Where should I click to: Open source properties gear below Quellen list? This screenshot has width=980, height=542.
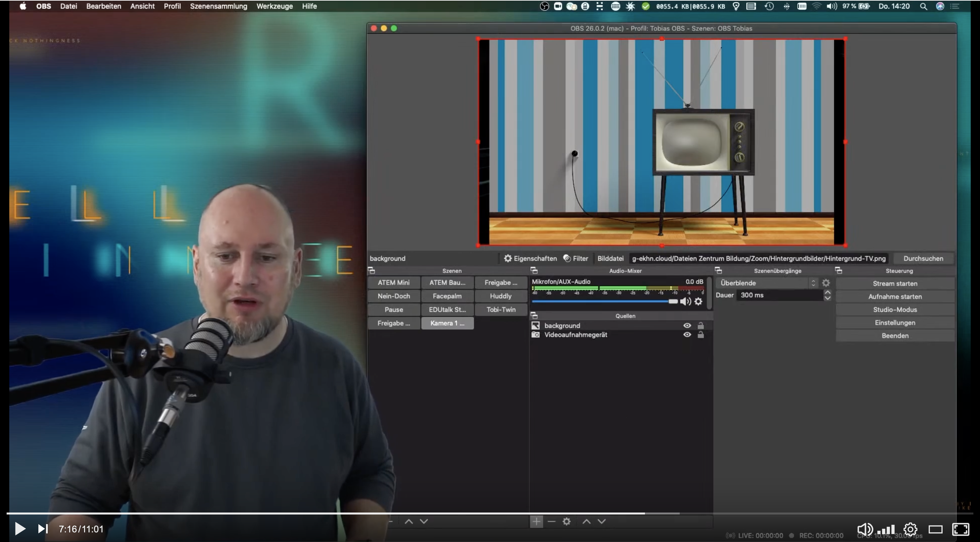point(566,521)
